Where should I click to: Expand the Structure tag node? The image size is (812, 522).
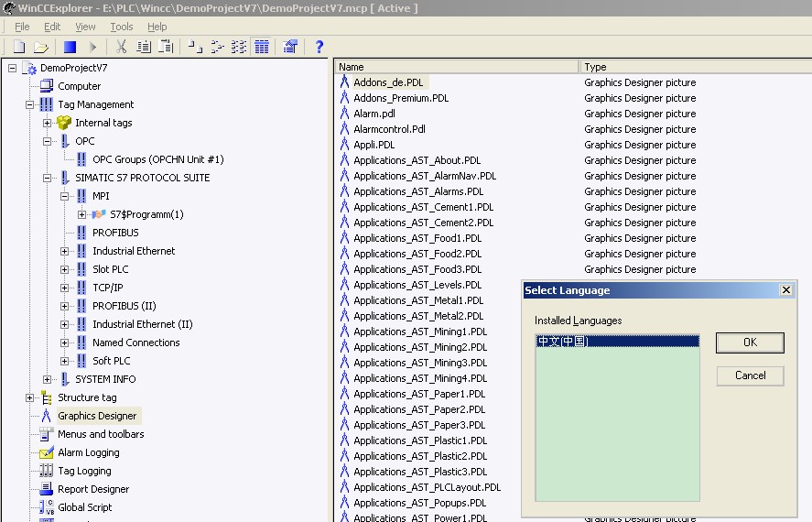(30, 397)
